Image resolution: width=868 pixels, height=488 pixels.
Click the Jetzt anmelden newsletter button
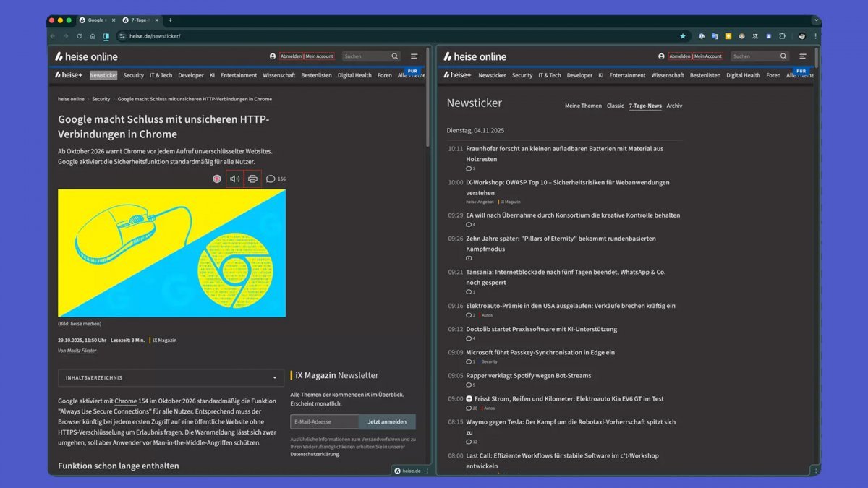pos(387,421)
